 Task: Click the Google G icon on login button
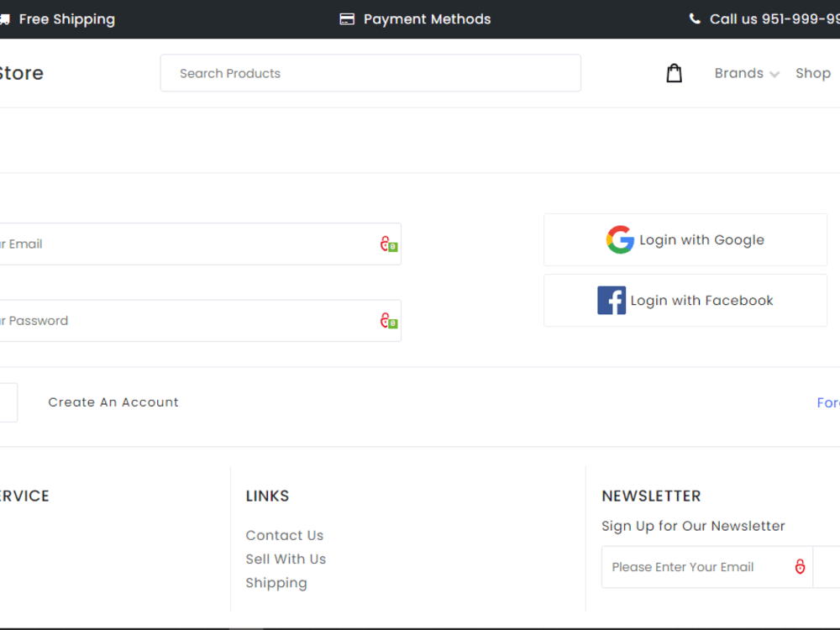click(x=620, y=239)
